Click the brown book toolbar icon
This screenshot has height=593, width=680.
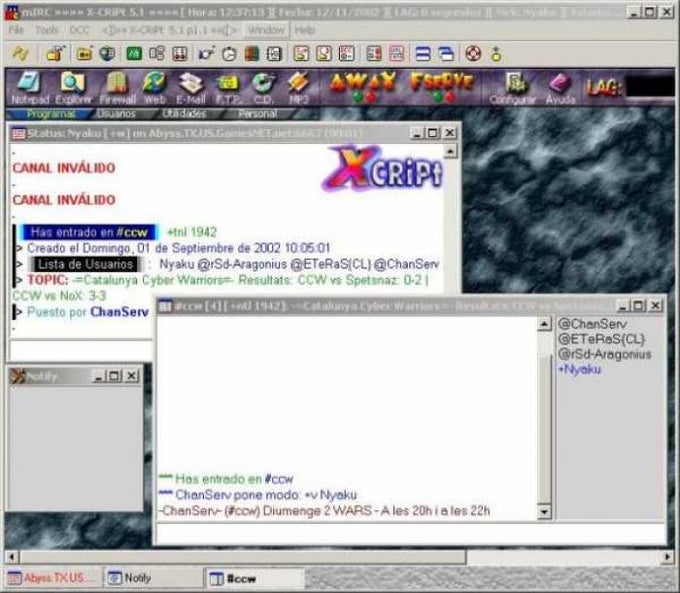252,54
